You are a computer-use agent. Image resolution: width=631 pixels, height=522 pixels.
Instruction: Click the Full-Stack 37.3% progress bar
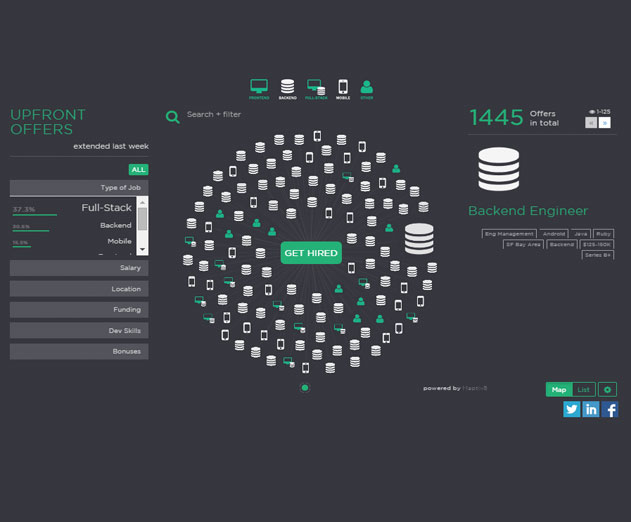tap(35, 215)
